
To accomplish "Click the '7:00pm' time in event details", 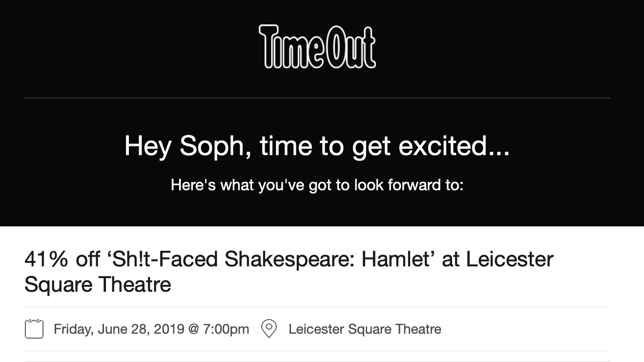I will [226, 329].
